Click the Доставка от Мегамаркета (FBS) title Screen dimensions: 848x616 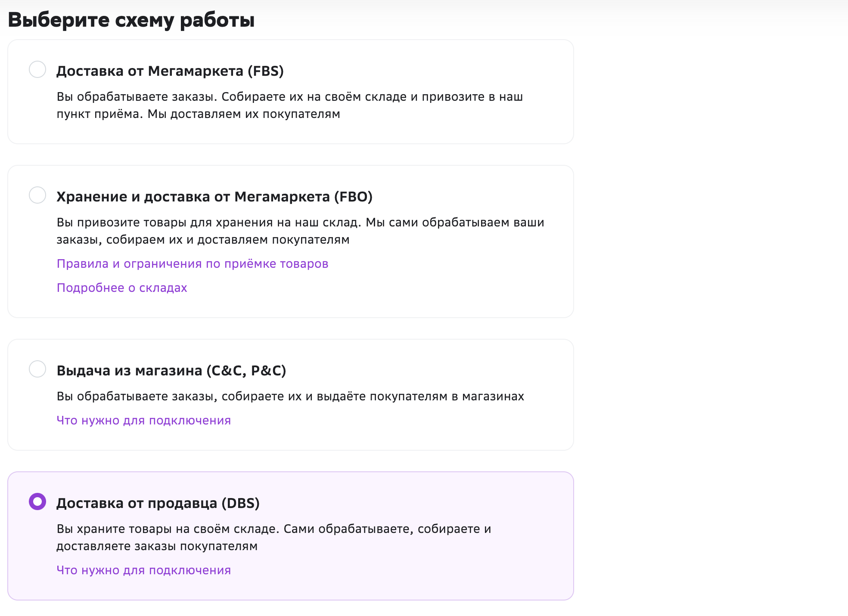[170, 71]
